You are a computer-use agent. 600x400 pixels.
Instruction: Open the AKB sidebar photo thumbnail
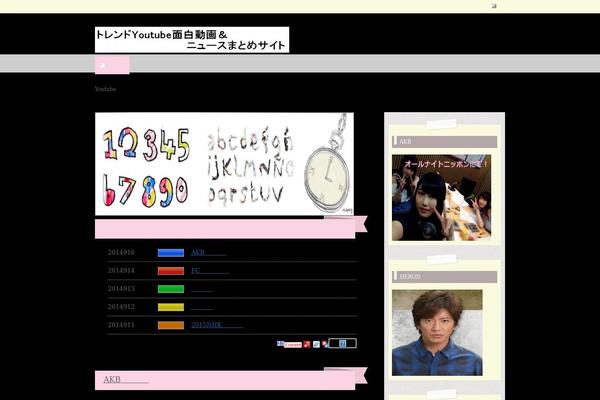[x=442, y=198]
